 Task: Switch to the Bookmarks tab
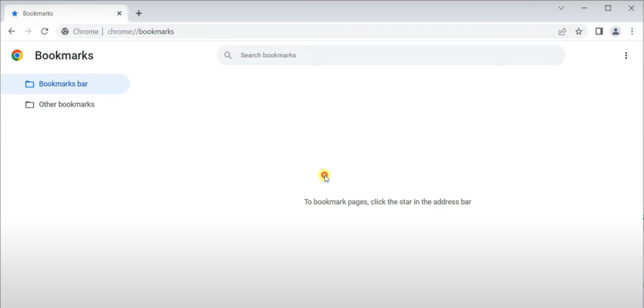65,13
